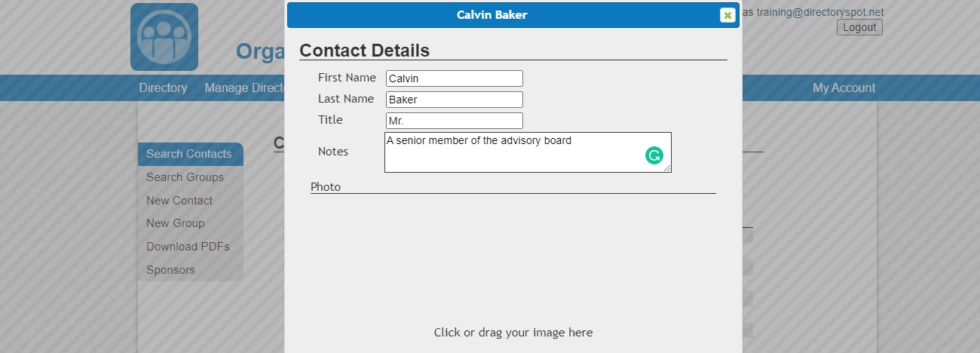Close the Calvin Baker dialog
980x353 pixels.
[x=727, y=15]
